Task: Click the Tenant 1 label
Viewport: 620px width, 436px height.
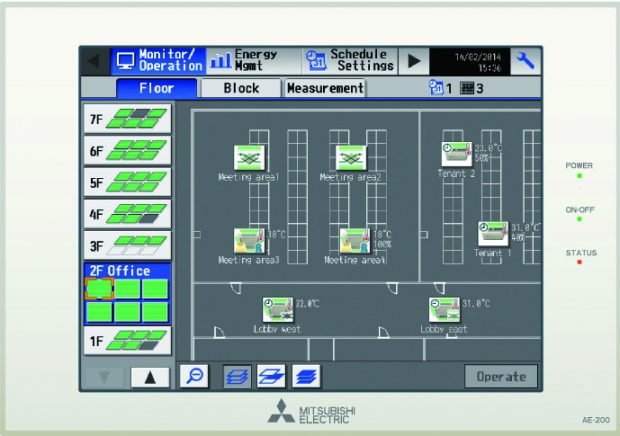Action: tap(493, 253)
